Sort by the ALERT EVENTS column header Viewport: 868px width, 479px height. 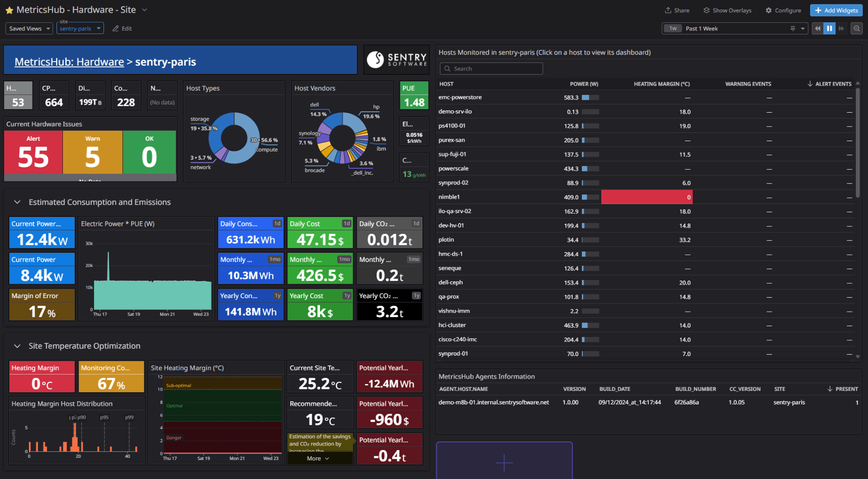point(830,84)
